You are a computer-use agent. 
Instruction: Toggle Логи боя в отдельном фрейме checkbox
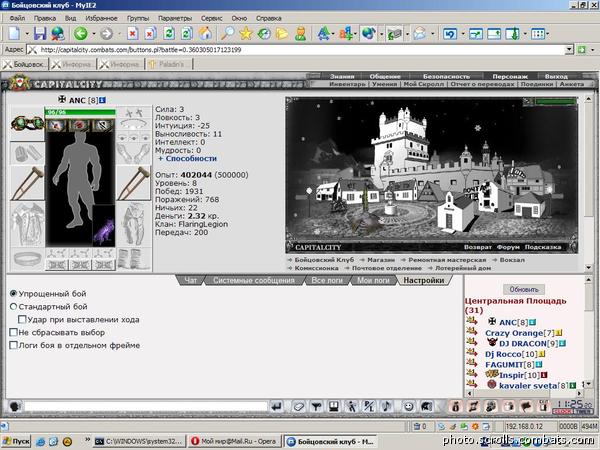tap(13, 345)
